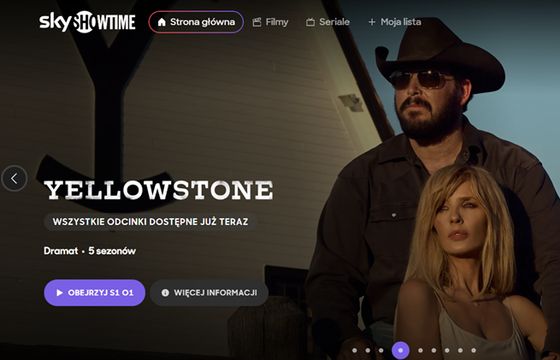Click the active fourth carousel dot

(x=400, y=350)
